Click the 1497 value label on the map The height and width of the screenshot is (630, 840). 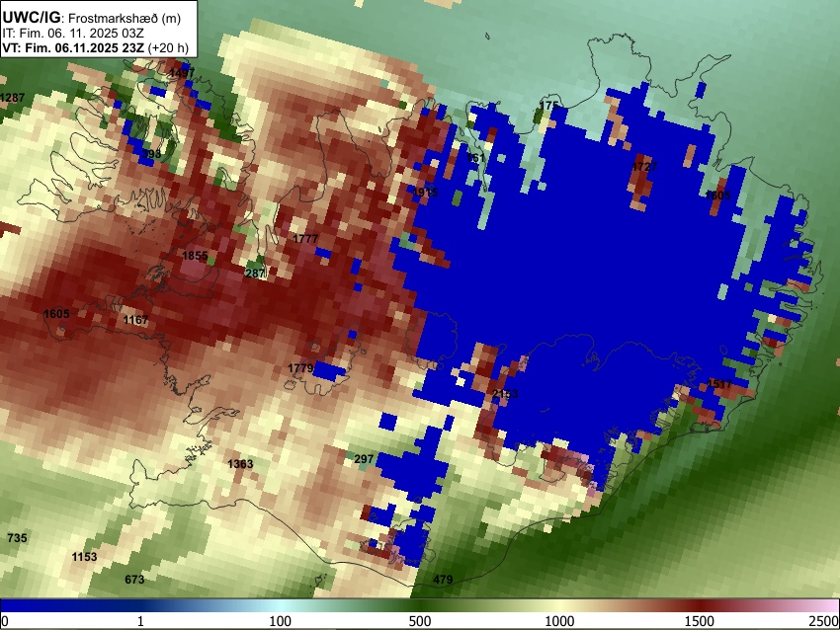182,73
